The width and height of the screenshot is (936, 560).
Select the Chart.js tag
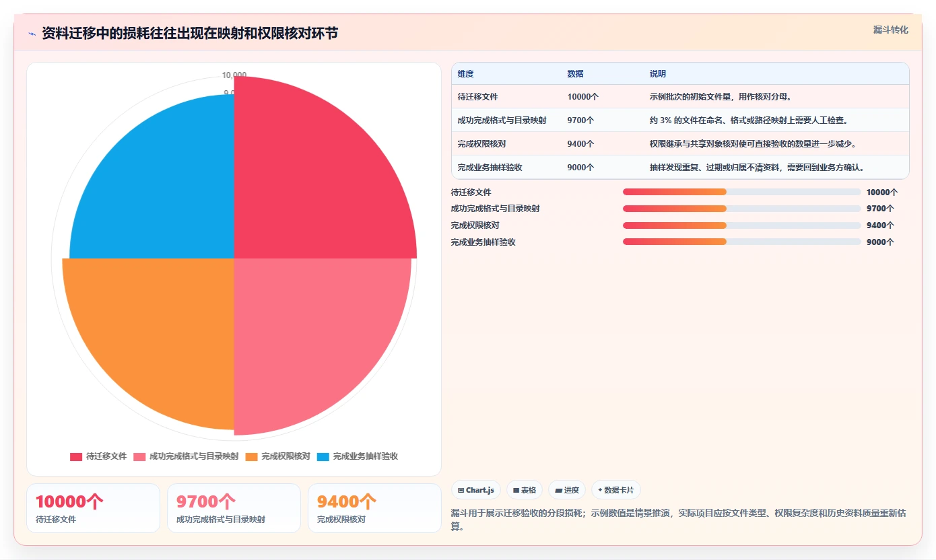(x=475, y=490)
